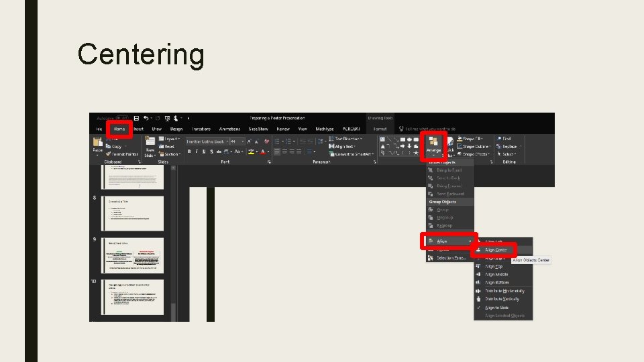Click Increase Font Size icon

coord(249,141)
